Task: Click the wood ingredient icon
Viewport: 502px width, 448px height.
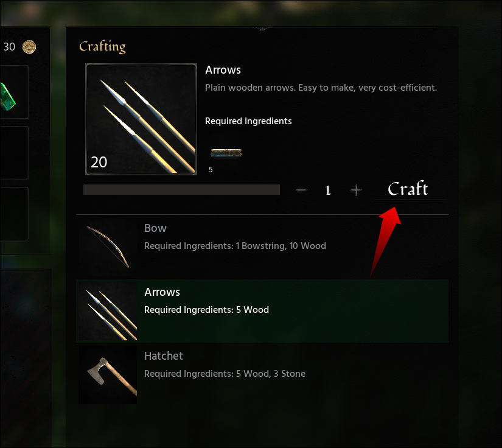Action: tap(226, 153)
